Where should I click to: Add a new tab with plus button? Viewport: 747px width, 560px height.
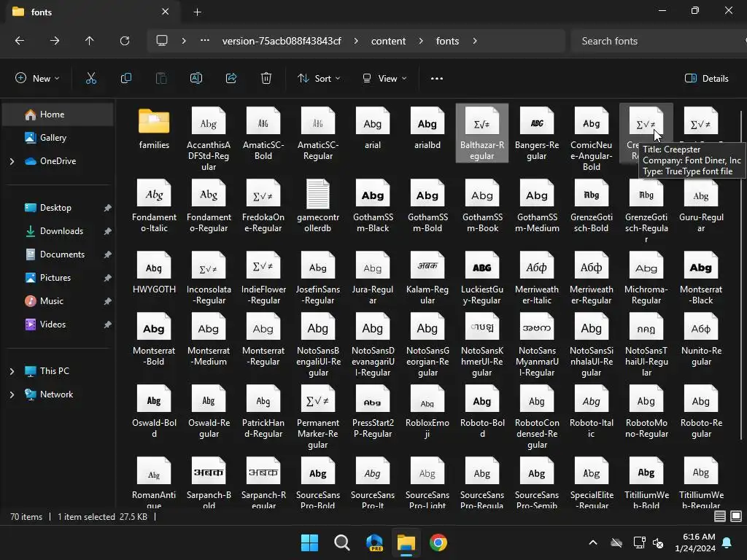pos(197,12)
